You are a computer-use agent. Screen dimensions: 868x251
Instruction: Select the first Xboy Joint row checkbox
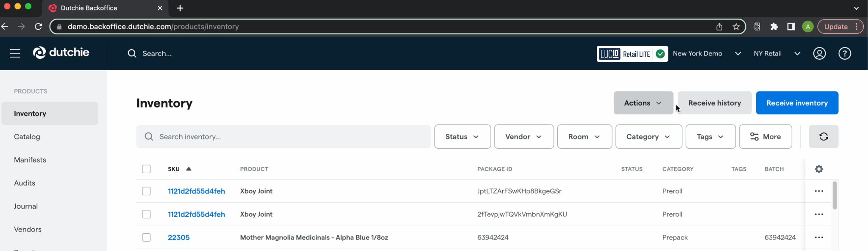(x=147, y=191)
